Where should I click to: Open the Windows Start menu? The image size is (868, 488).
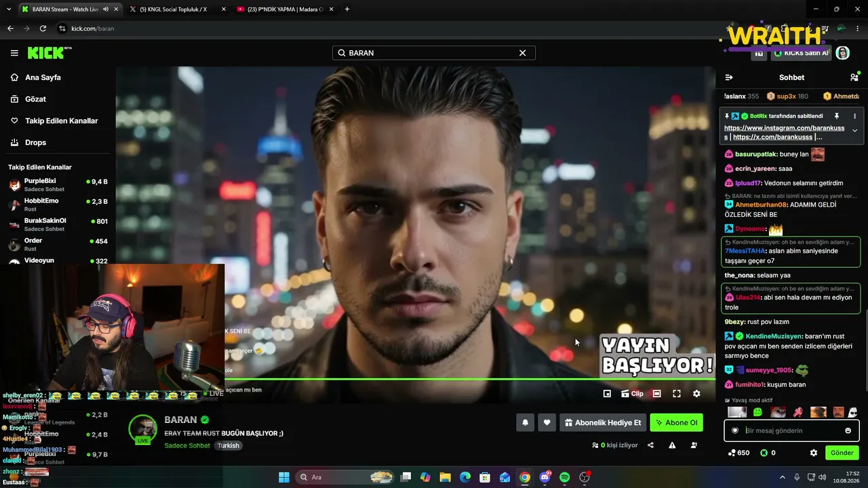pos(283,477)
